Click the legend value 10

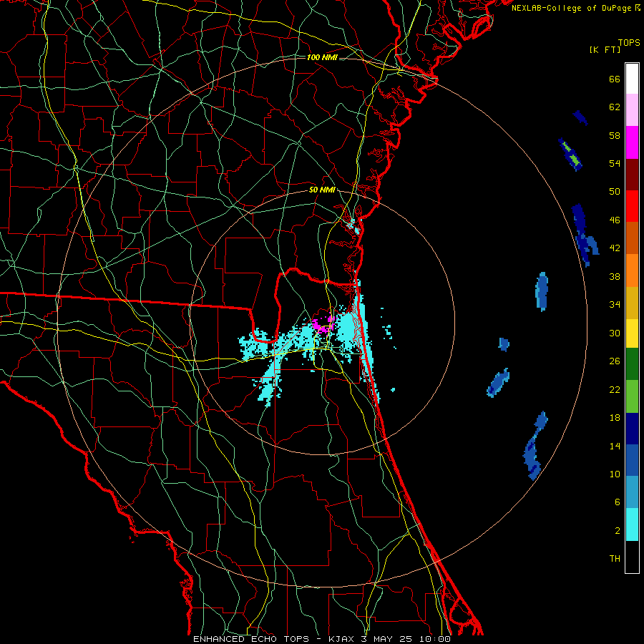click(x=615, y=474)
